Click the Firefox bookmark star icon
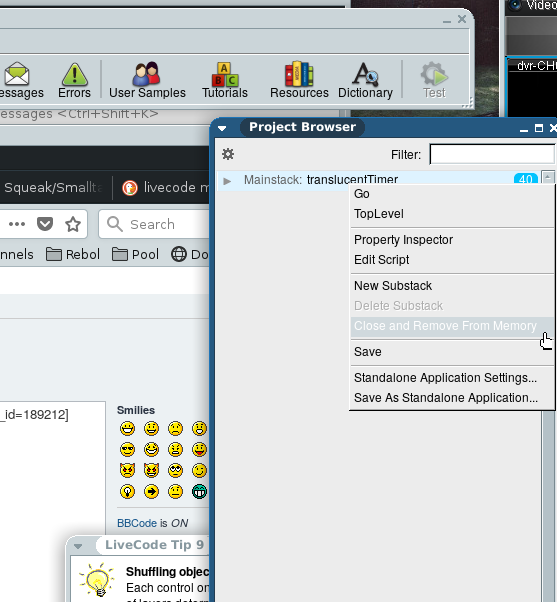 point(73,224)
